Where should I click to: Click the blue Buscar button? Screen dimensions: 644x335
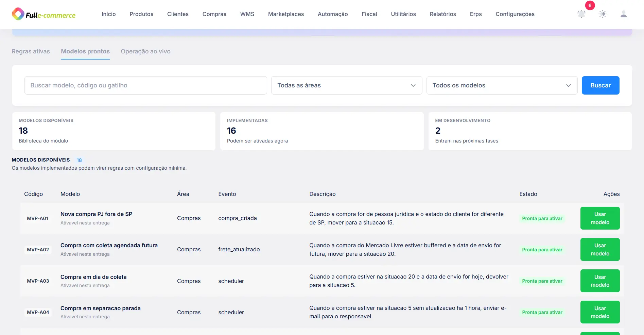click(601, 85)
